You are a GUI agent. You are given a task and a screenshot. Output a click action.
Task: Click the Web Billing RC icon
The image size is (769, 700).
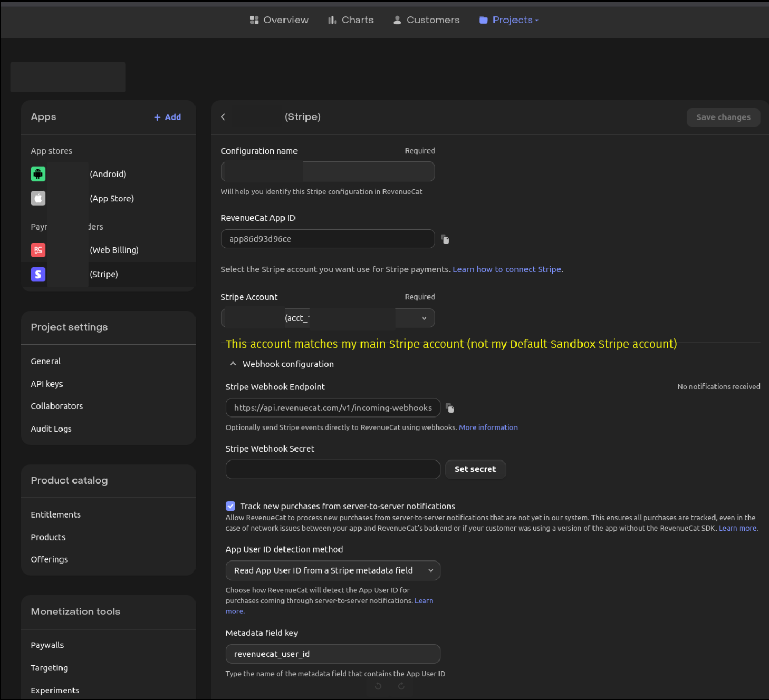[x=38, y=250]
